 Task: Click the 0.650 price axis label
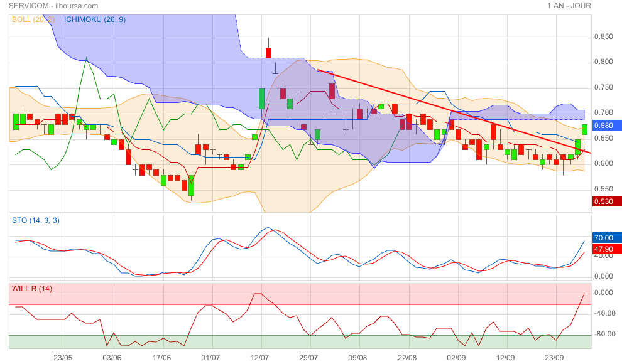click(603, 138)
